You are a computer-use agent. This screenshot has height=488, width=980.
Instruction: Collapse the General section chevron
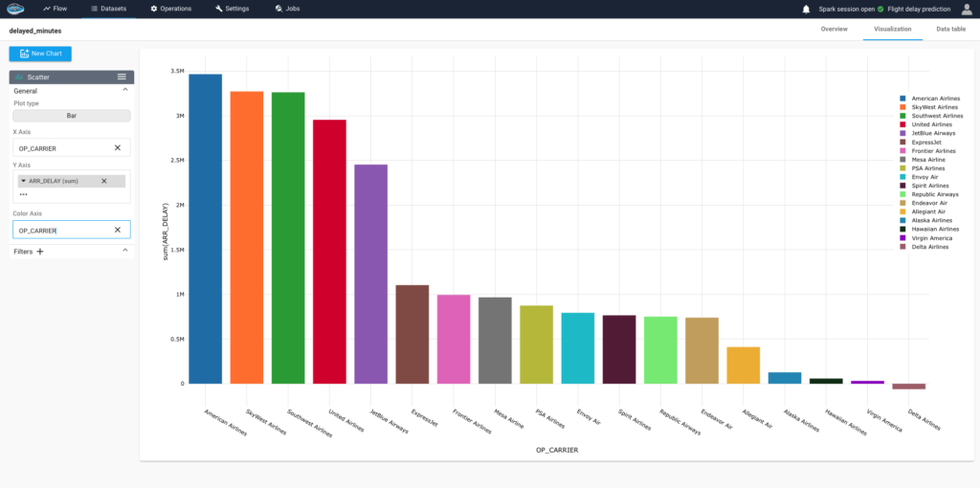tap(125, 90)
